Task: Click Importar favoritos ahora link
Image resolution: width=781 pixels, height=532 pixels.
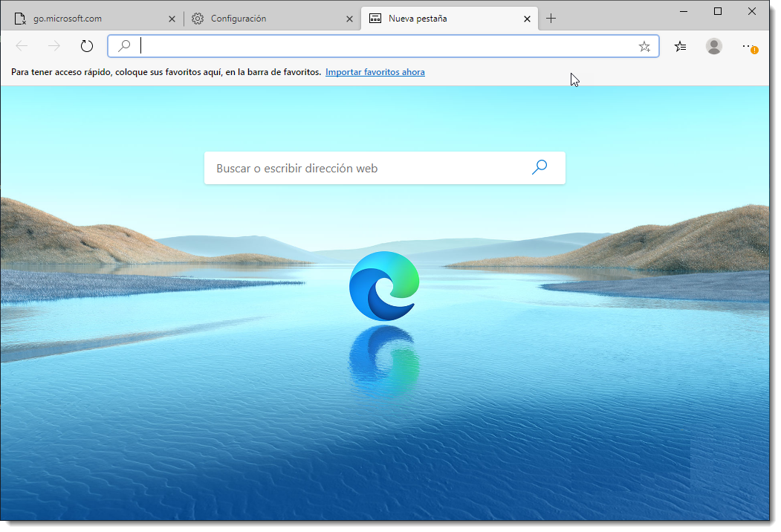Action: point(375,72)
